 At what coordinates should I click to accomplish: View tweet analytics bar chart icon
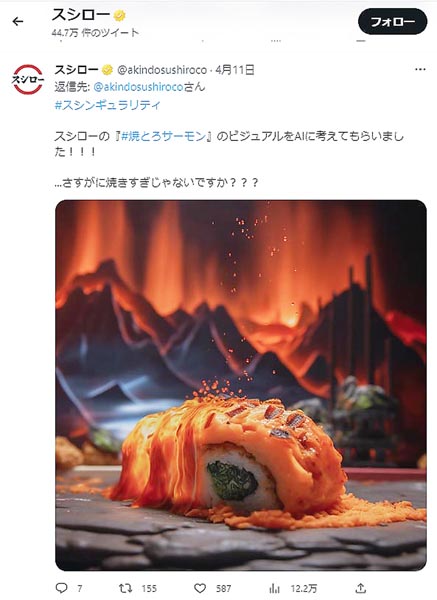pyautogui.click(x=274, y=588)
